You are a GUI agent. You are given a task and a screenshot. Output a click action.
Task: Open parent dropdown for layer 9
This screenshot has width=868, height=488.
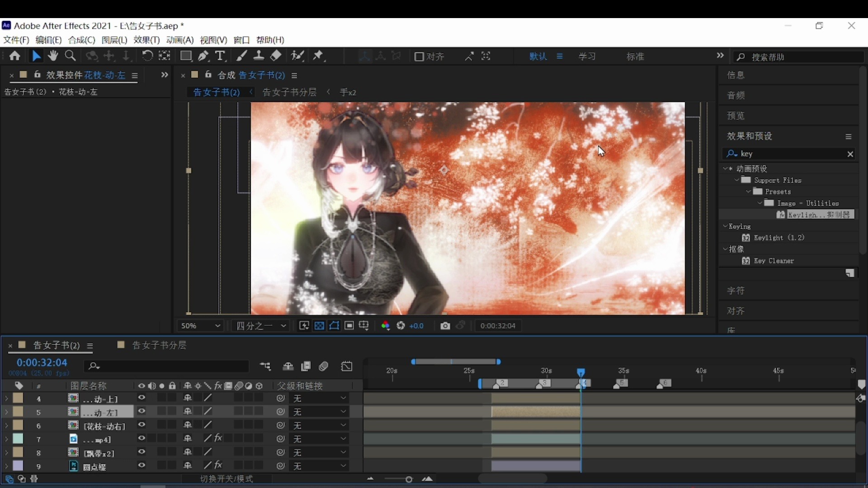point(320,466)
